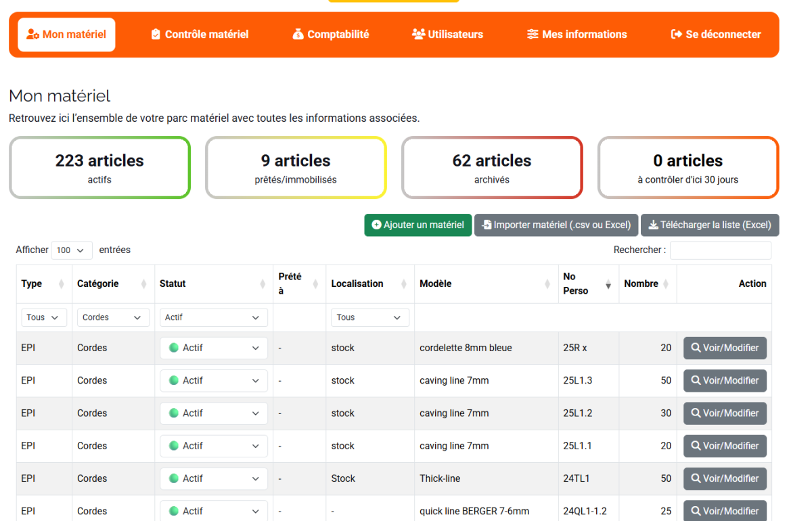Focus the Rechercher search field

[x=720, y=250]
